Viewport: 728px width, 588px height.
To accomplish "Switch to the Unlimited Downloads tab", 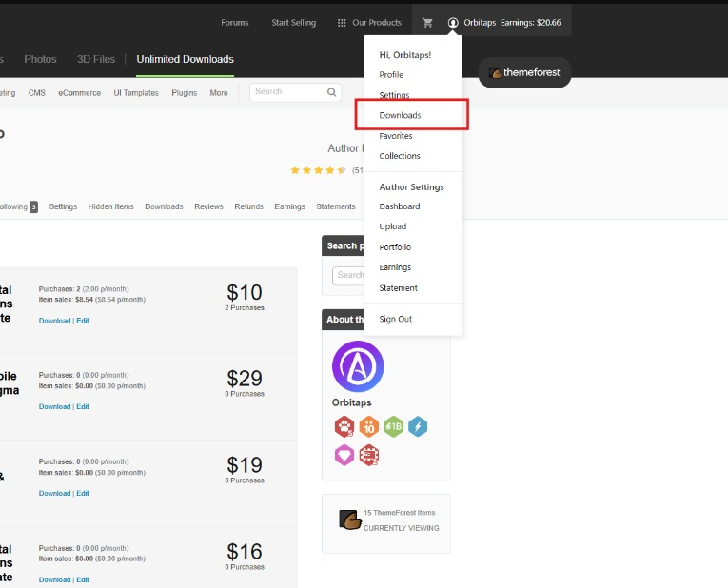I will [x=185, y=59].
